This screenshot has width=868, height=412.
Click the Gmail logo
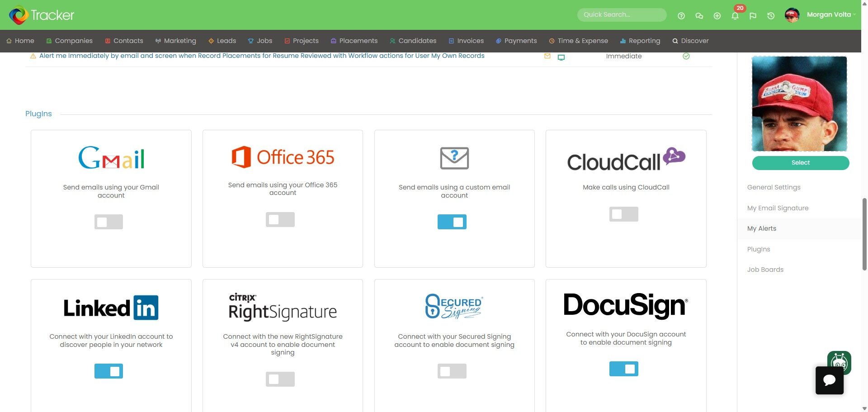point(111,157)
